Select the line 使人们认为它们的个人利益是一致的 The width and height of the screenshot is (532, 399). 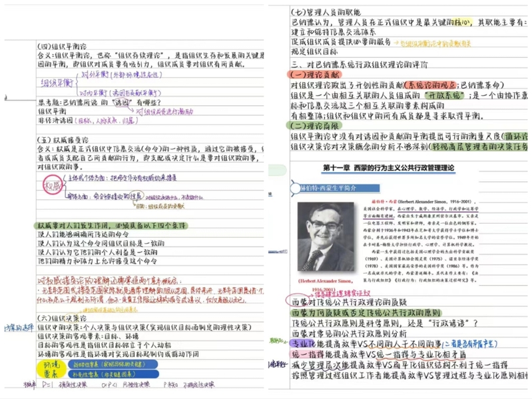[97, 252]
